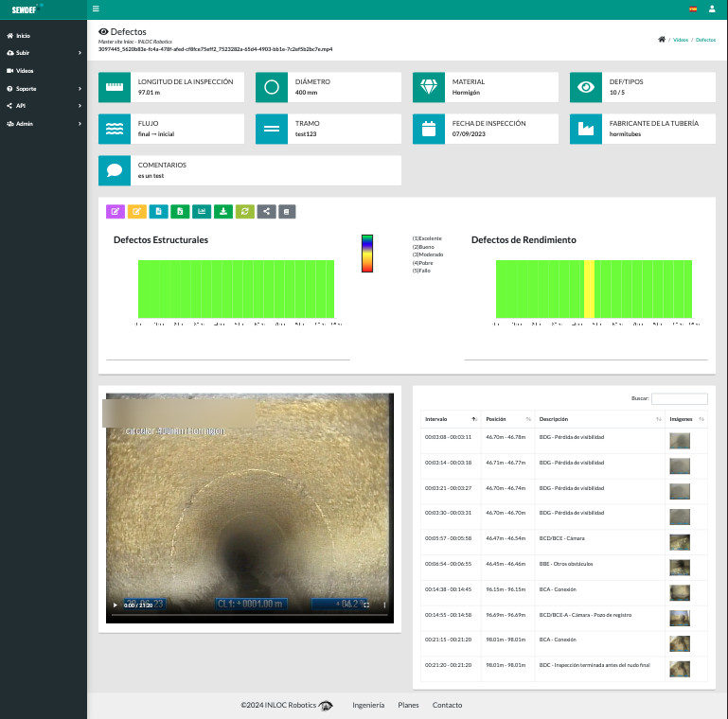Screen dimensions: 728x719
Task: Click the Defectos breadcrumb link
Action: click(x=705, y=40)
